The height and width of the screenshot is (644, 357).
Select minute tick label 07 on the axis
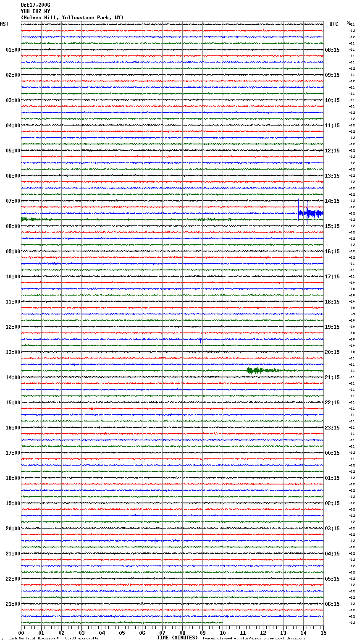[162, 633]
